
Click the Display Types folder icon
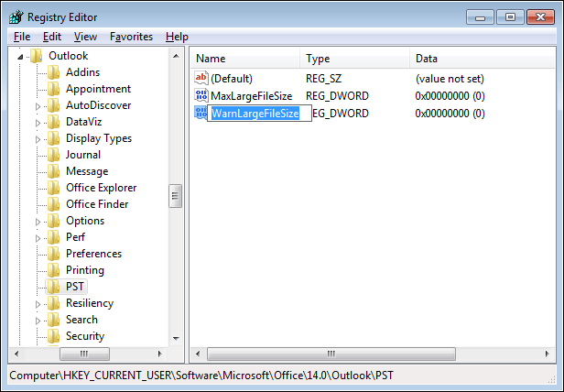point(54,138)
